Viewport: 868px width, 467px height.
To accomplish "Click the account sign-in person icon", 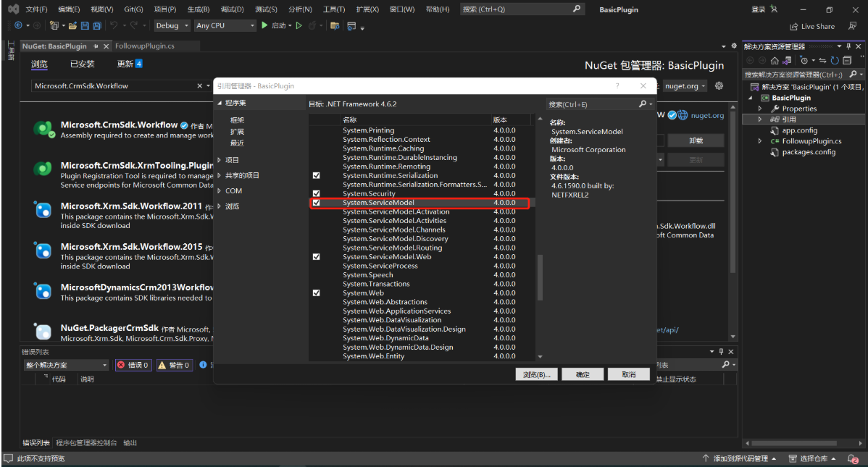I will tap(774, 9).
